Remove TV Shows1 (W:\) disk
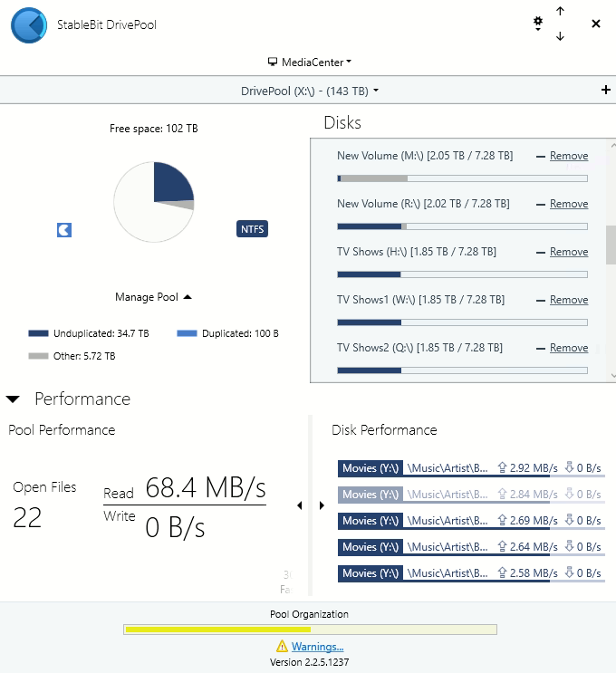616x673 pixels. point(569,300)
